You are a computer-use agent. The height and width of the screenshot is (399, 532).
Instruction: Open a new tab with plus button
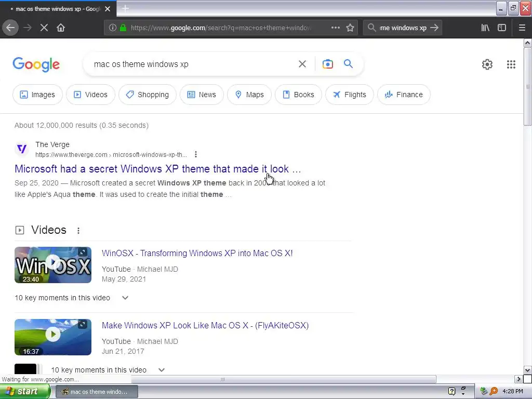125,8
